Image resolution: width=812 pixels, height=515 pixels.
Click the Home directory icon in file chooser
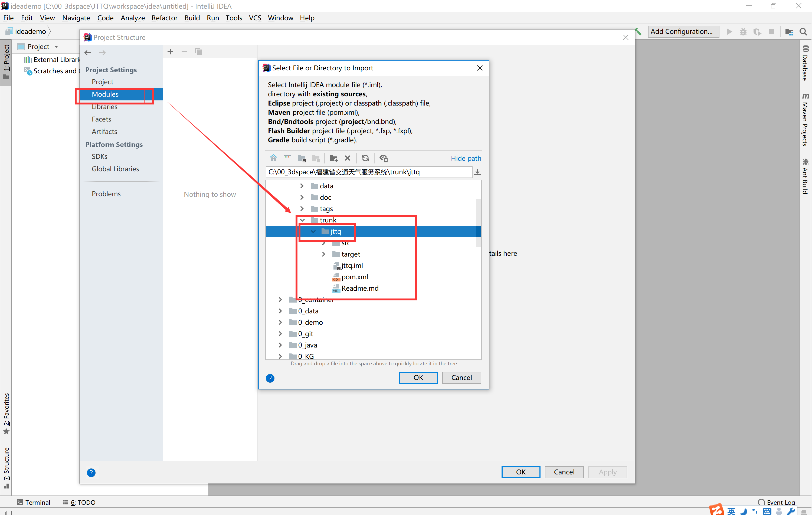click(x=273, y=158)
